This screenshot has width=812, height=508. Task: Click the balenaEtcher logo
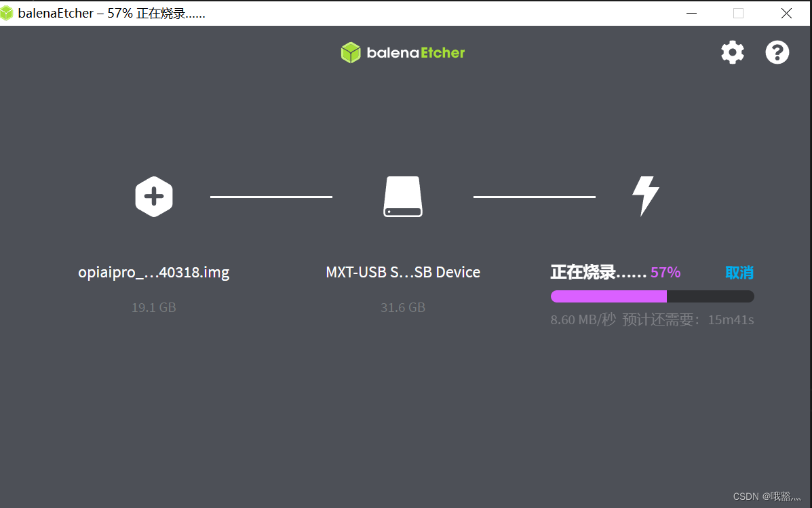[x=402, y=52]
